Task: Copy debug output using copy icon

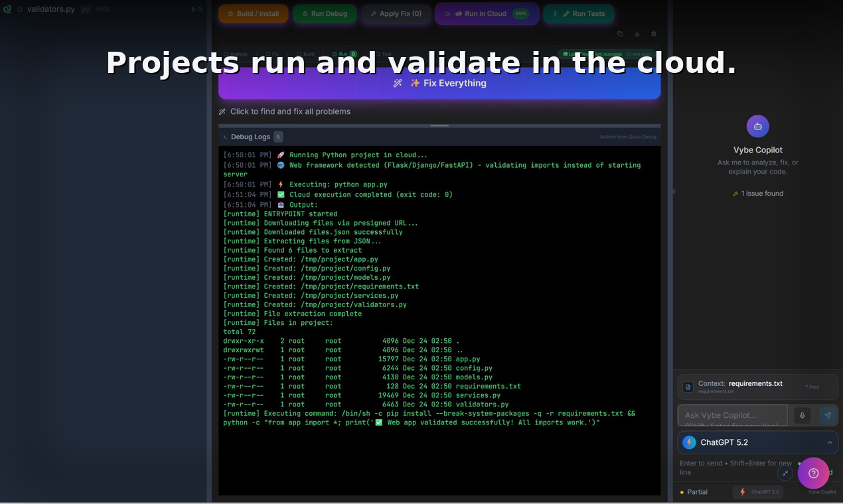Action: (x=620, y=34)
